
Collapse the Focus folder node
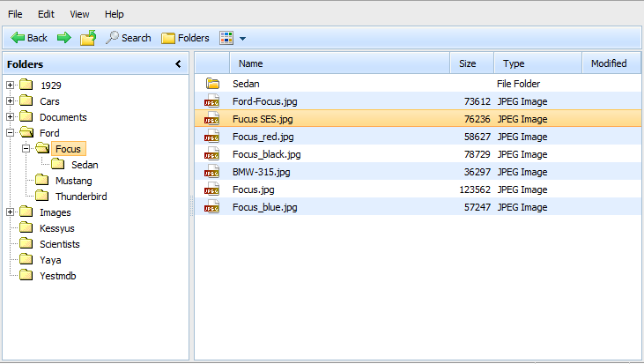pos(26,148)
